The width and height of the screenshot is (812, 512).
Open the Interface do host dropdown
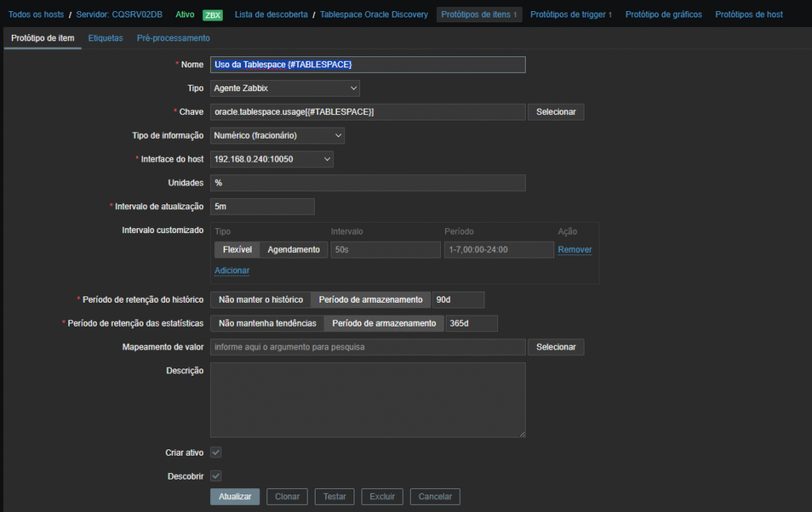tap(272, 159)
